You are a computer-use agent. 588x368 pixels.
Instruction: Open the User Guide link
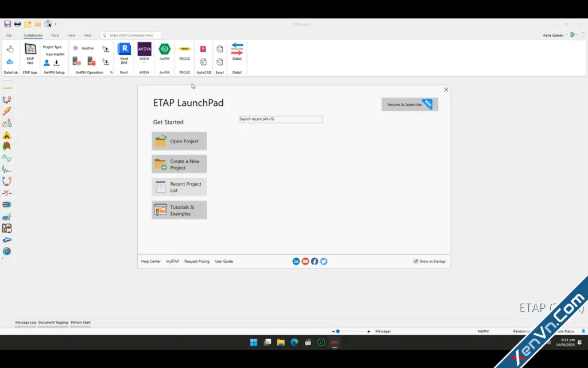pyautogui.click(x=224, y=262)
